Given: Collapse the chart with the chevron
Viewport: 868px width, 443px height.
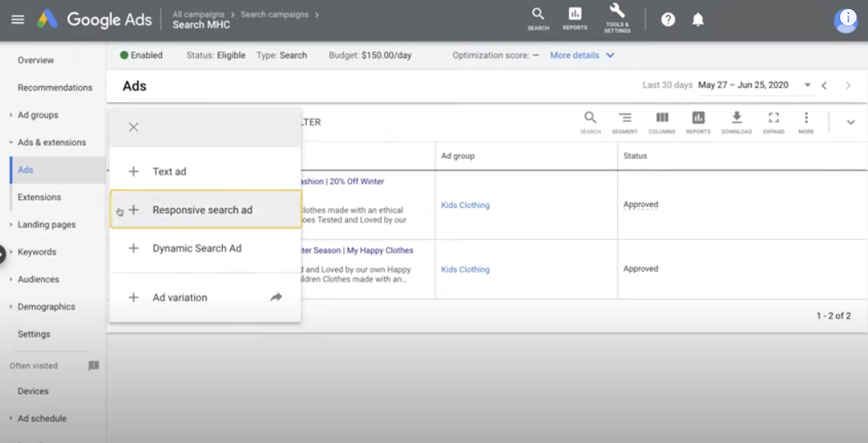Looking at the screenshot, I should 851,122.
